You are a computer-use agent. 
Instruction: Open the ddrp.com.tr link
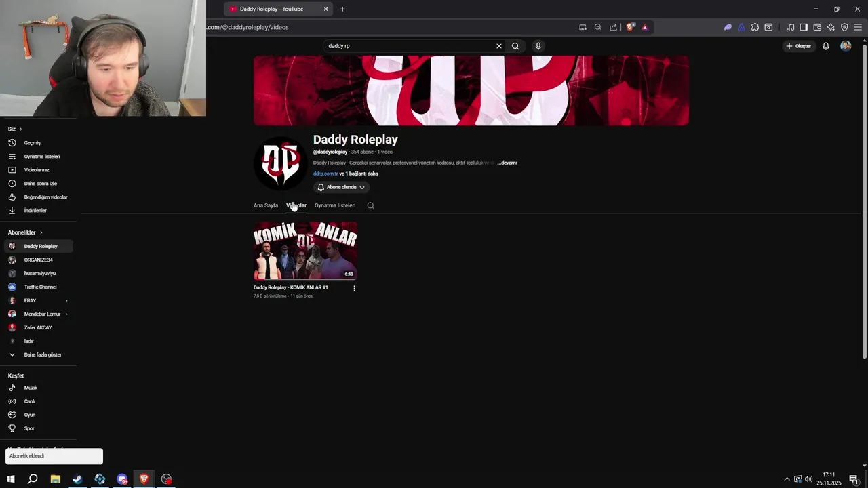[x=325, y=174]
